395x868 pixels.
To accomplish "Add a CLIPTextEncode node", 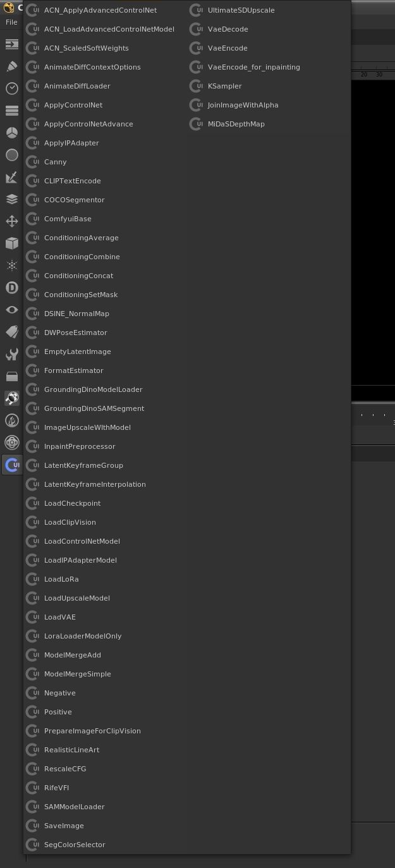I will (72, 181).
